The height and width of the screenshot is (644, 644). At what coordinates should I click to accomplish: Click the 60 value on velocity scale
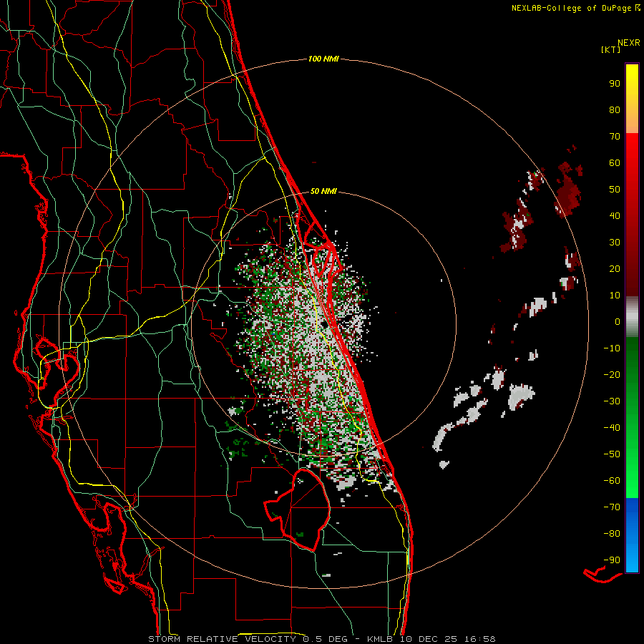615,162
